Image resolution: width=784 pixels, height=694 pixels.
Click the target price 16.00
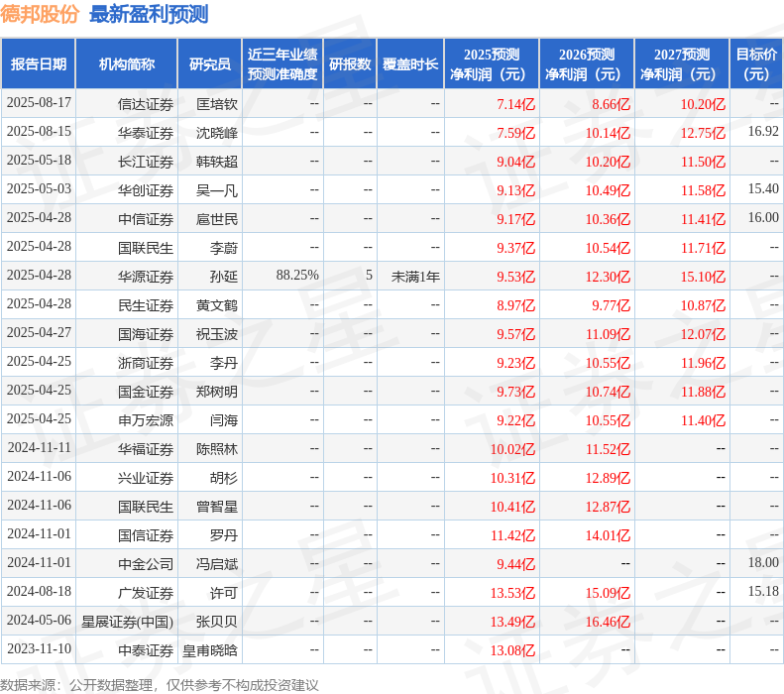[x=763, y=217]
